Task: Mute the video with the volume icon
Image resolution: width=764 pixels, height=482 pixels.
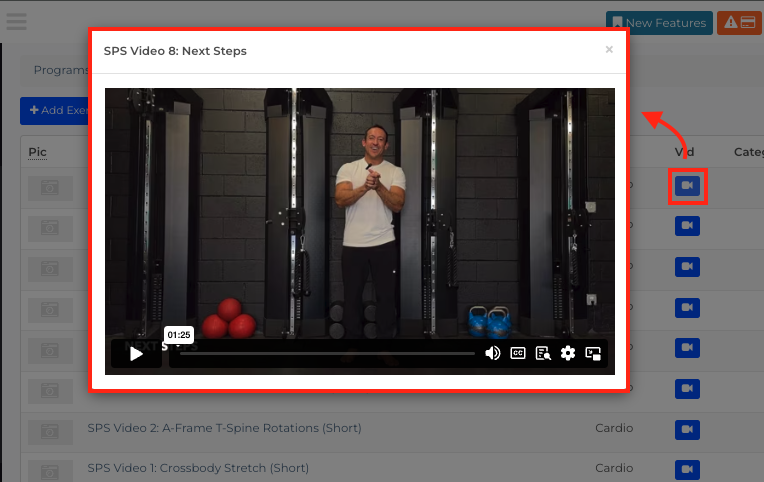Action: pos(493,353)
